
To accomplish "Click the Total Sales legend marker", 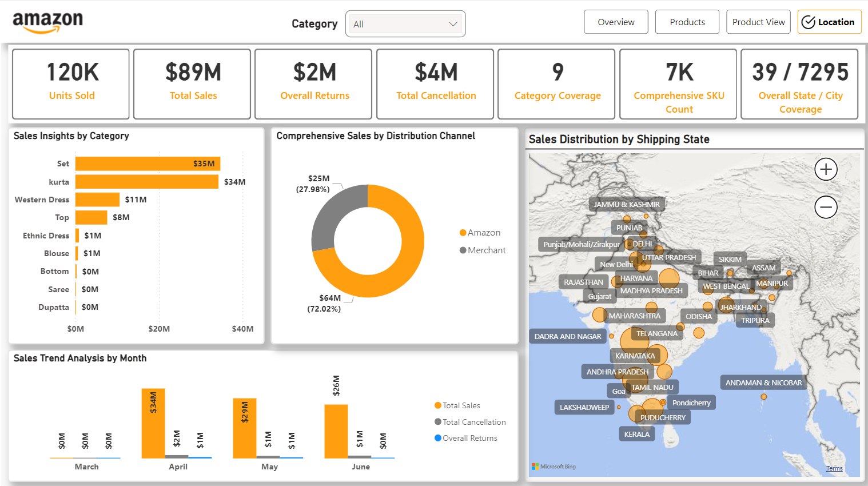I will pos(438,405).
